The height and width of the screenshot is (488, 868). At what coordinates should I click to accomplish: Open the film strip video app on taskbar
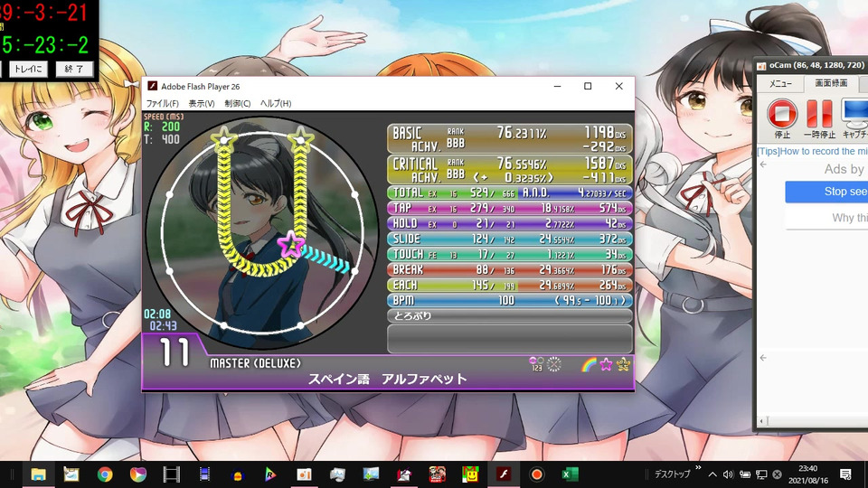pos(171,474)
